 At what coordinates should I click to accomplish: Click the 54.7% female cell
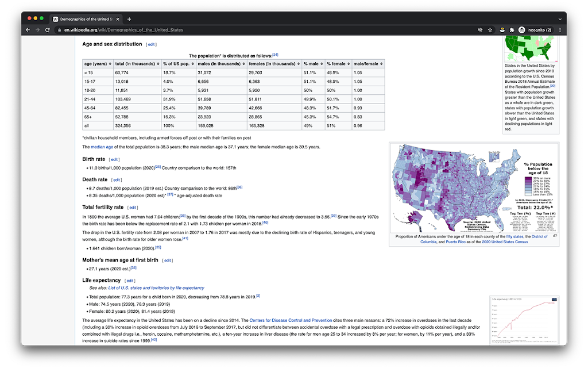[x=338, y=117]
